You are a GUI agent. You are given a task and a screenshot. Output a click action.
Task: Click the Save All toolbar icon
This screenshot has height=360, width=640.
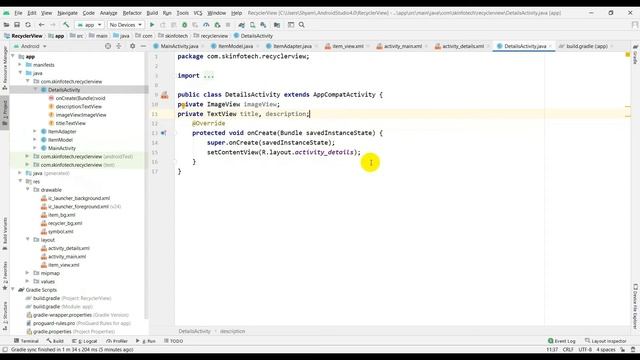pos(17,25)
